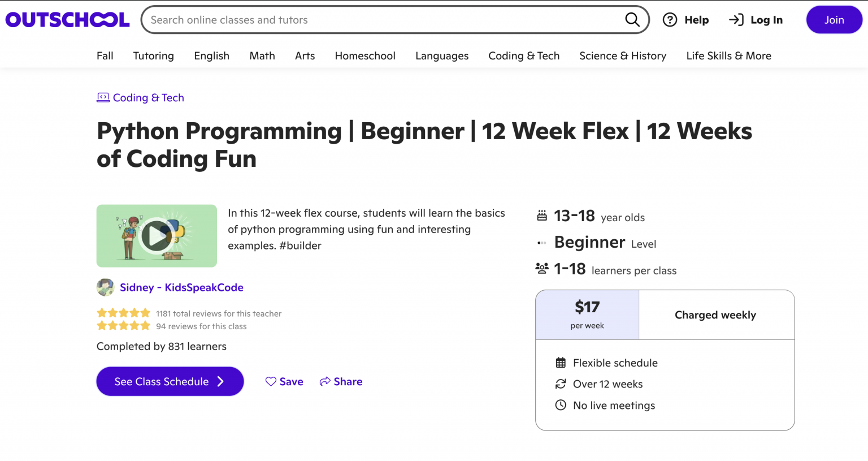The height and width of the screenshot is (461, 868).
Task: Click the Share arrow icon
Action: point(325,382)
